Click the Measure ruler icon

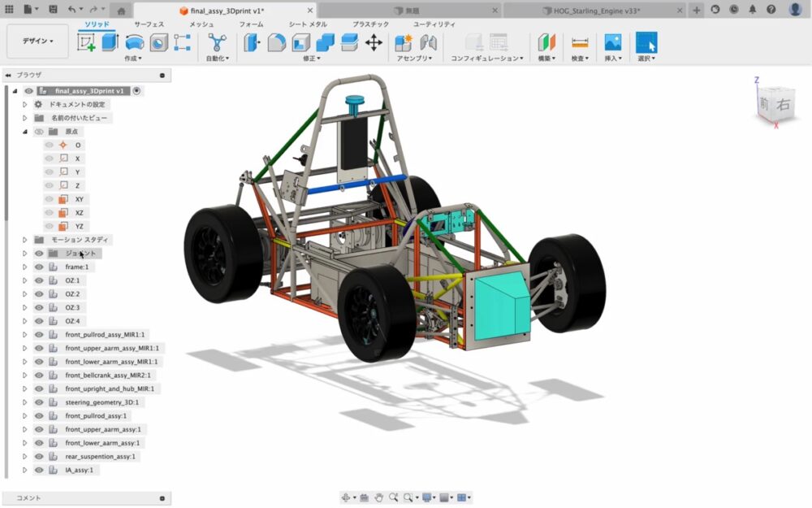(580, 43)
